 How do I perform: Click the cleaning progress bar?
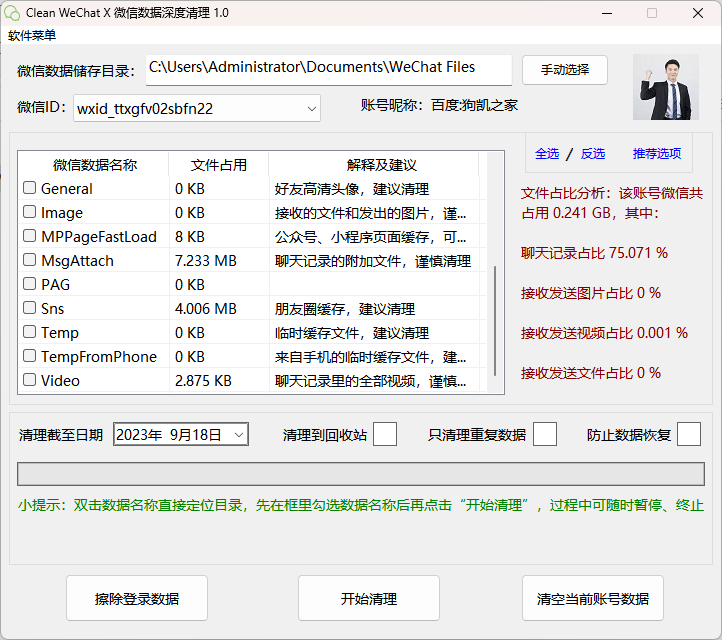pyautogui.click(x=361, y=474)
